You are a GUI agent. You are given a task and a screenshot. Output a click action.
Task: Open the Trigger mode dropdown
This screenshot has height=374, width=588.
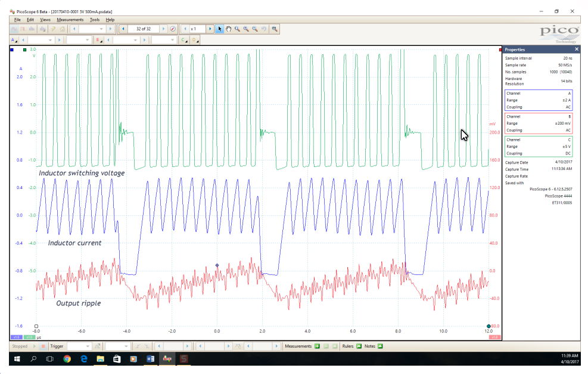pyautogui.click(x=79, y=346)
